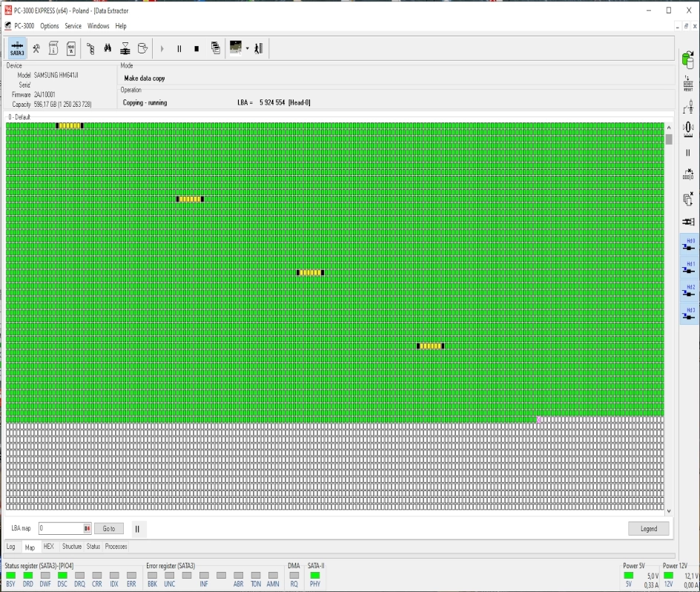The width and height of the screenshot is (700, 592).
Task: Open the crossed hammers tools icon
Action: [x=36, y=48]
